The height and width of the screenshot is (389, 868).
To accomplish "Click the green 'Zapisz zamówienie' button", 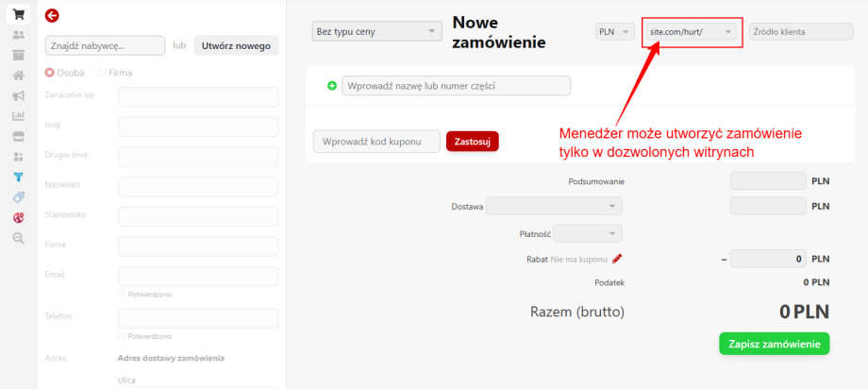I will point(774,343).
